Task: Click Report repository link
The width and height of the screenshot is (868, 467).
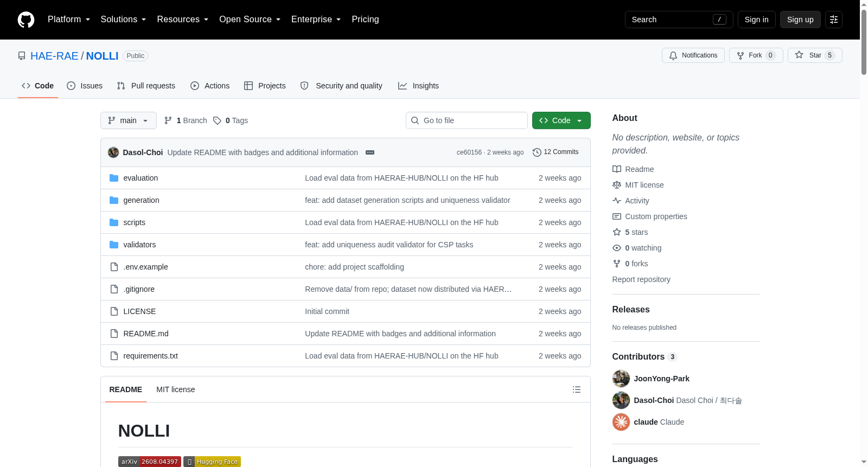Action: click(x=641, y=279)
